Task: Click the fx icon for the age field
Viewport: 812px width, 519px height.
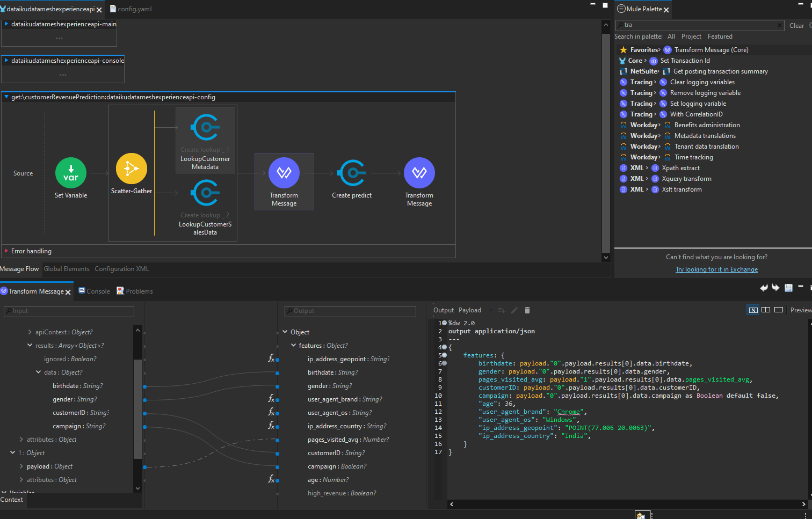Action: pos(271,479)
